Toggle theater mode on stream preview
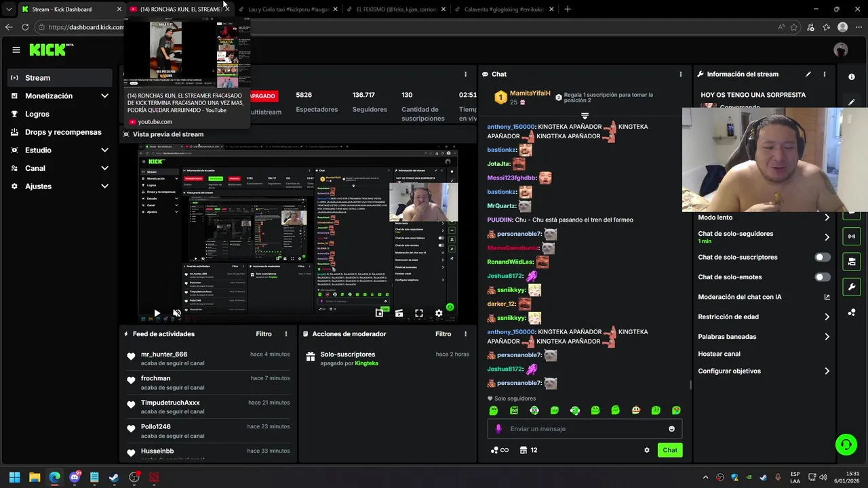Screen dimensions: 868x488 pyautogui.click(x=399, y=313)
